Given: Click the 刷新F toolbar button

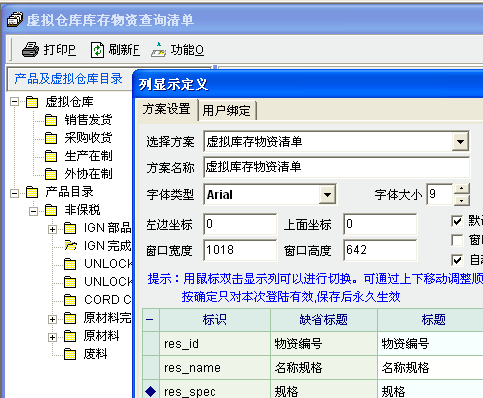Looking at the screenshot, I should 115,50.
